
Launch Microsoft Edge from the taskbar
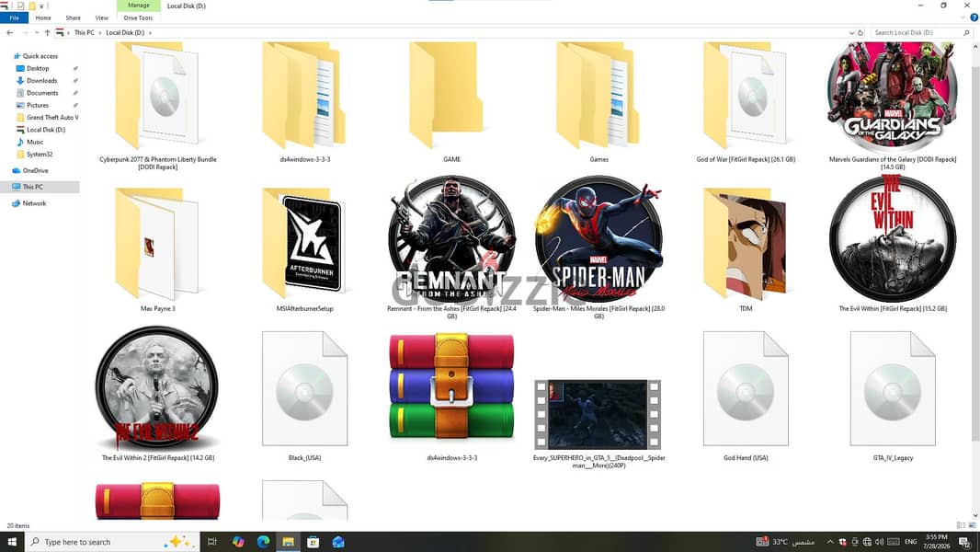point(263,542)
